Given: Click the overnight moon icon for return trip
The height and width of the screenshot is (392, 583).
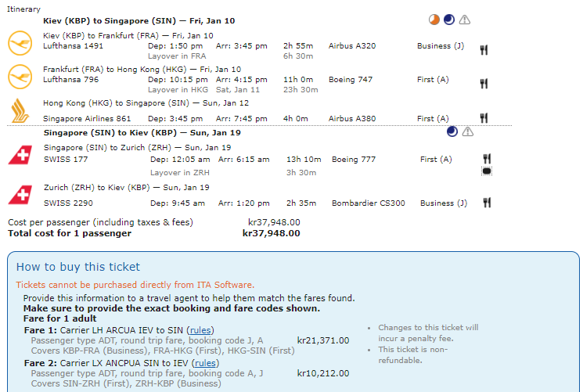Looking at the screenshot, I should (452, 131).
